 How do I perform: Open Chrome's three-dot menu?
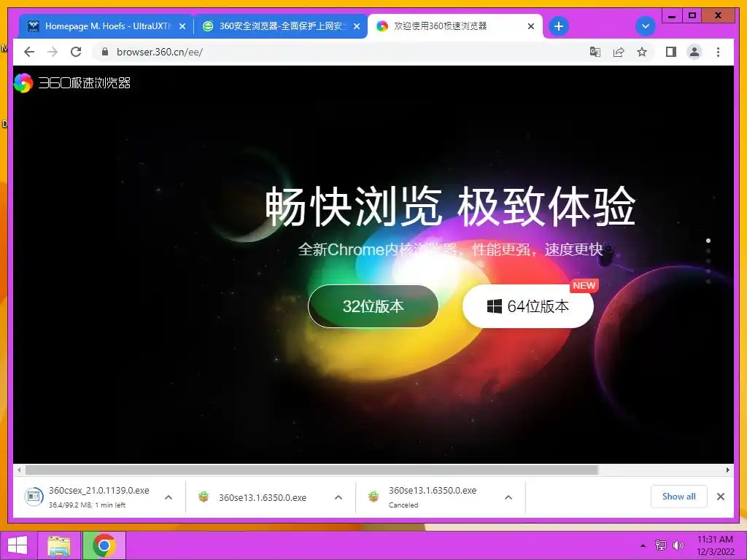coord(718,52)
